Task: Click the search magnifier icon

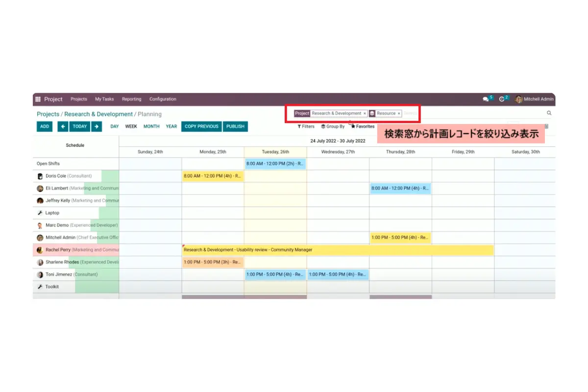Action: [x=549, y=113]
